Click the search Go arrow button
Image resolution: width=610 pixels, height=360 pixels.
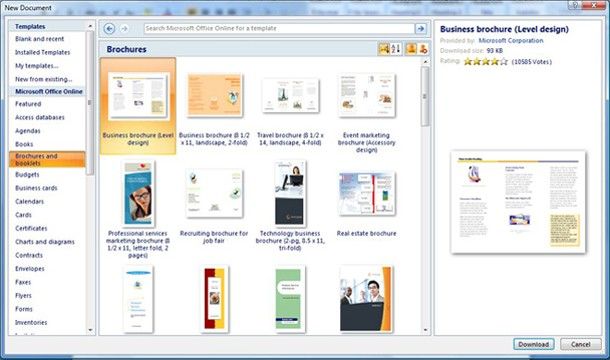pos(421,28)
